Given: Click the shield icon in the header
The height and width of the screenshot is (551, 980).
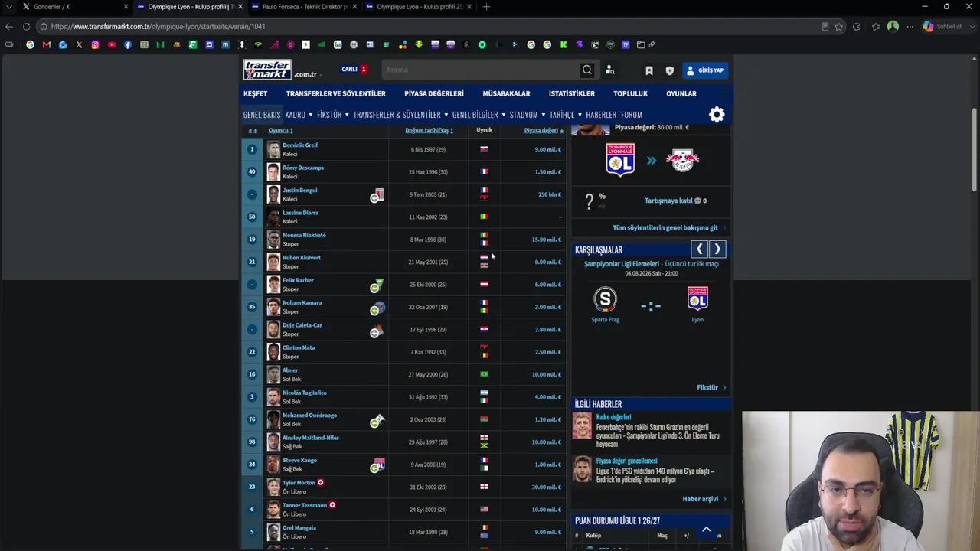Looking at the screenshot, I should click(669, 70).
